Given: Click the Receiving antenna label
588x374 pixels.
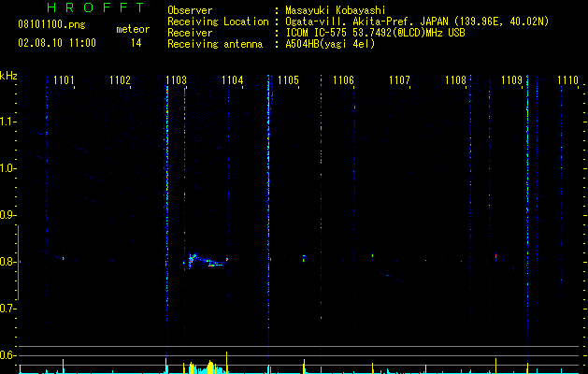Looking at the screenshot, I should coord(215,44).
